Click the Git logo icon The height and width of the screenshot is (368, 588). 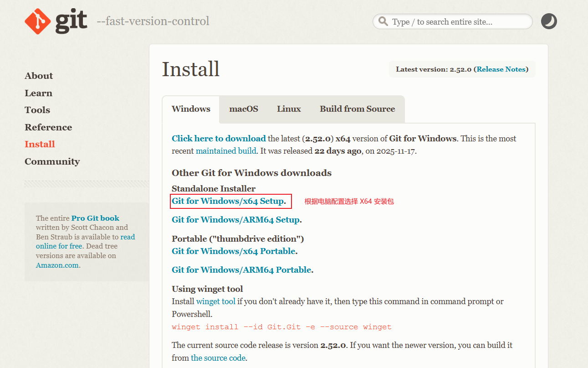(56, 21)
